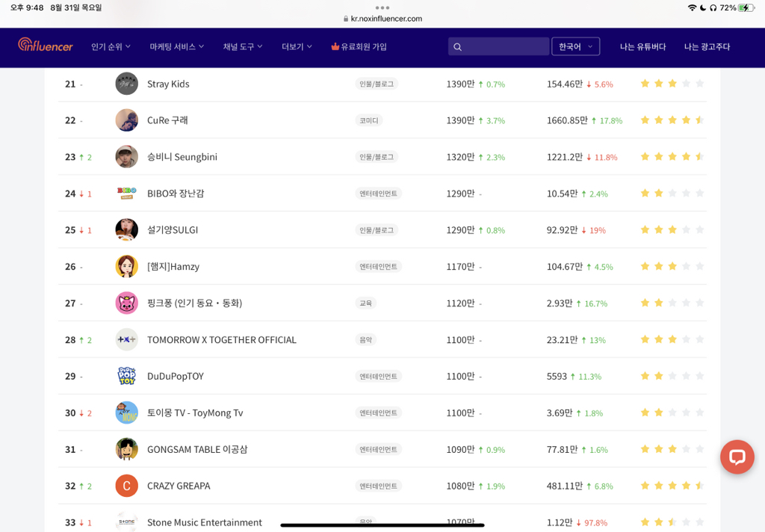
Task: Click the NoxInfluencer logo
Action: point(46,46)
